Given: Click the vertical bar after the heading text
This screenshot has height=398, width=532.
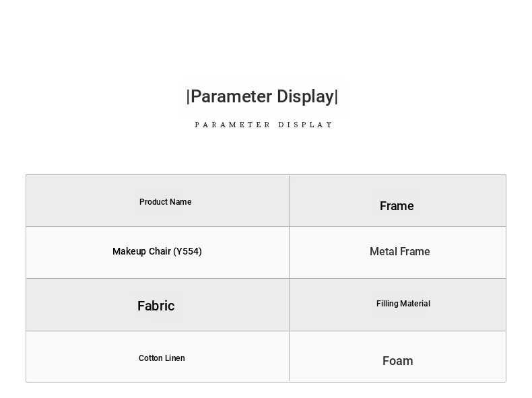Looking at the screenshot, I should pos(337,97).
